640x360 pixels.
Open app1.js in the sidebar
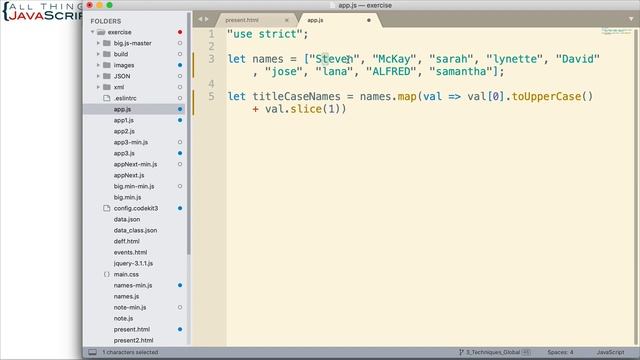pos(124,120)
